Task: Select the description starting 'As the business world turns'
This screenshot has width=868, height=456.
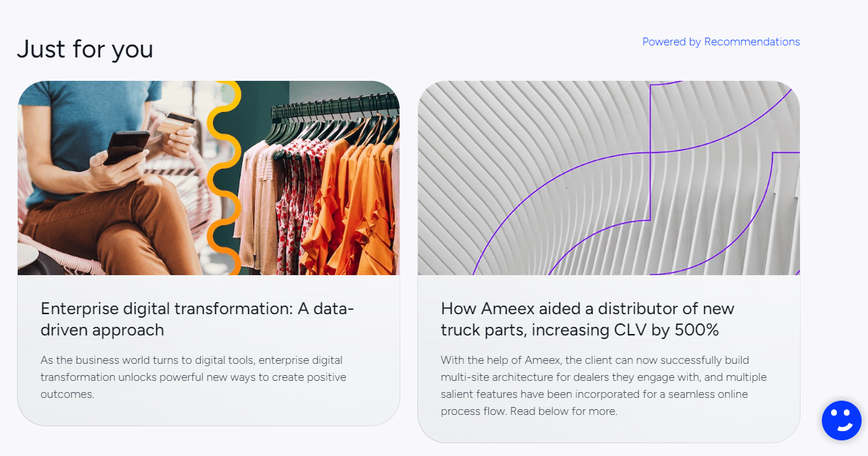Action: 193,377
